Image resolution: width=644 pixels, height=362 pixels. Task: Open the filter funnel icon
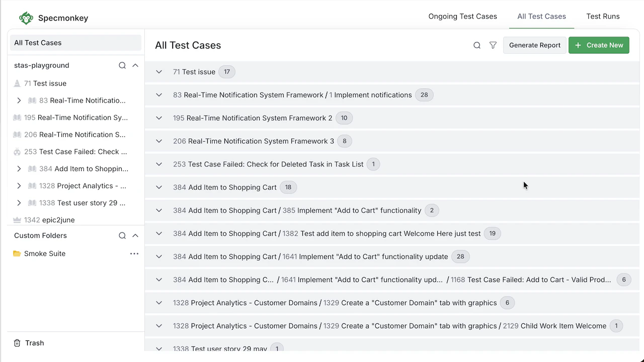point(493,45)
